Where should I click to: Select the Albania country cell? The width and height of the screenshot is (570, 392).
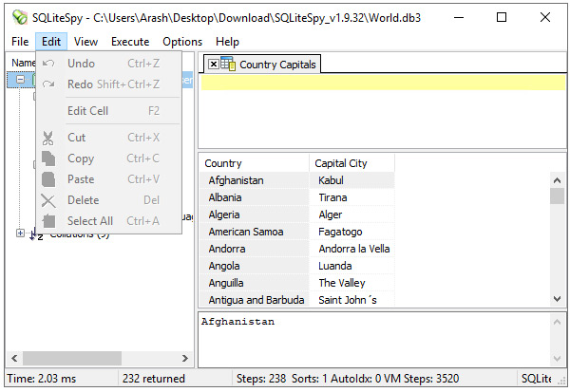tap(254, 197)
